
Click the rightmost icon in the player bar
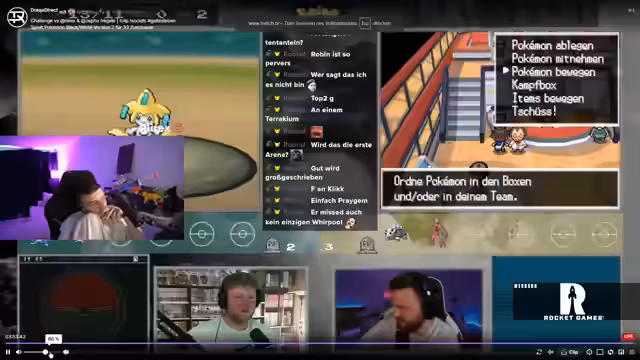632,352
